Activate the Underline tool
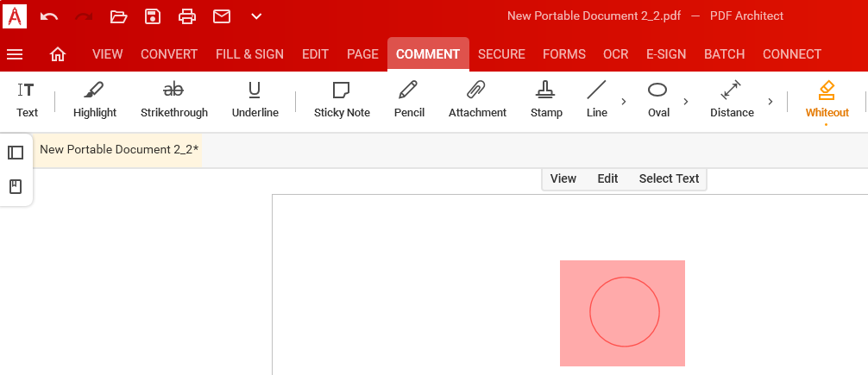 (255, 99)
